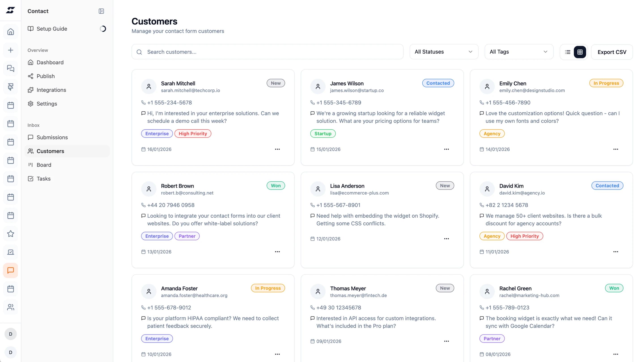Viewport: 644px width, 362px height.
Task: Open Integrations from Overview section
Action: pos(51,90)
